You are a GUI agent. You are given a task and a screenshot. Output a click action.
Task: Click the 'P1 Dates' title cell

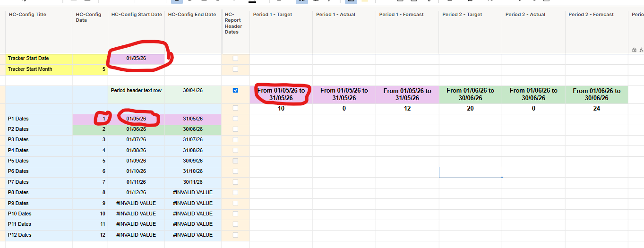(x=39, y=119)
